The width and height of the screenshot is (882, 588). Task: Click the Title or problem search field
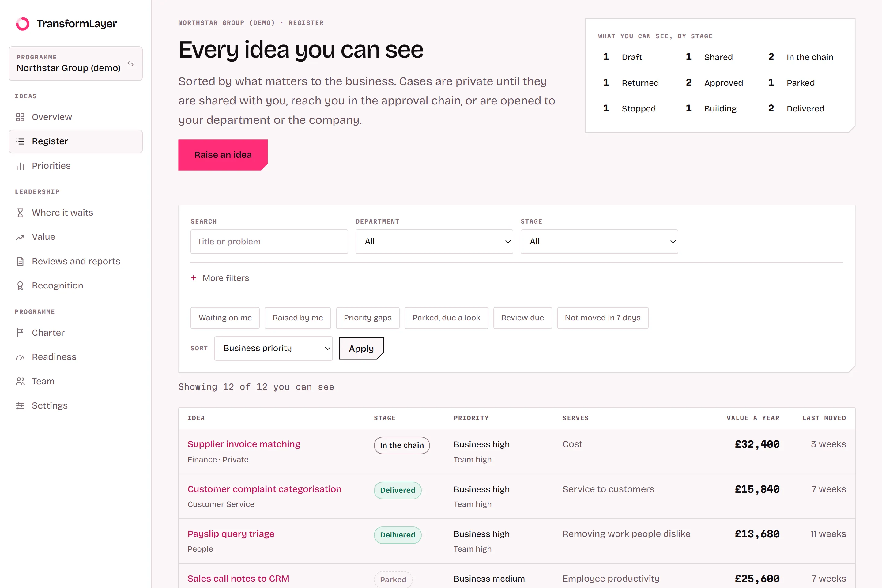point(269,242)
